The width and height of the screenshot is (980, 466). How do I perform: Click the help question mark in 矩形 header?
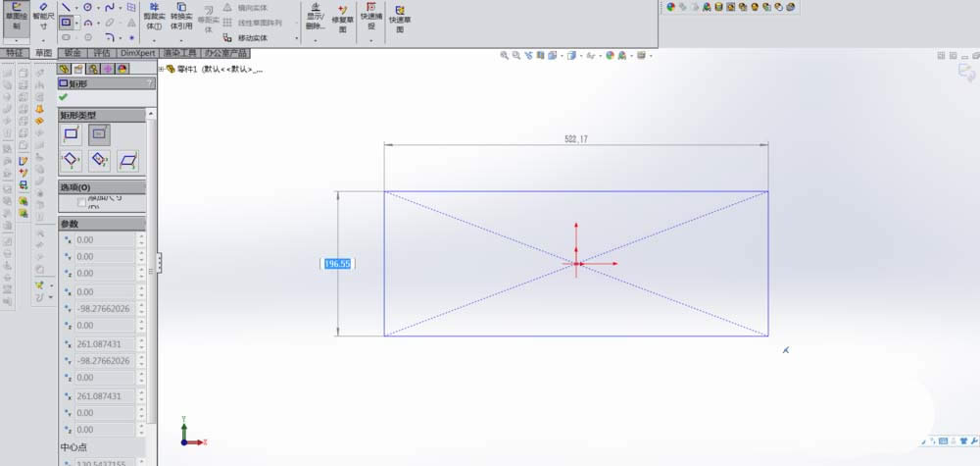click(x=149, y=83)
